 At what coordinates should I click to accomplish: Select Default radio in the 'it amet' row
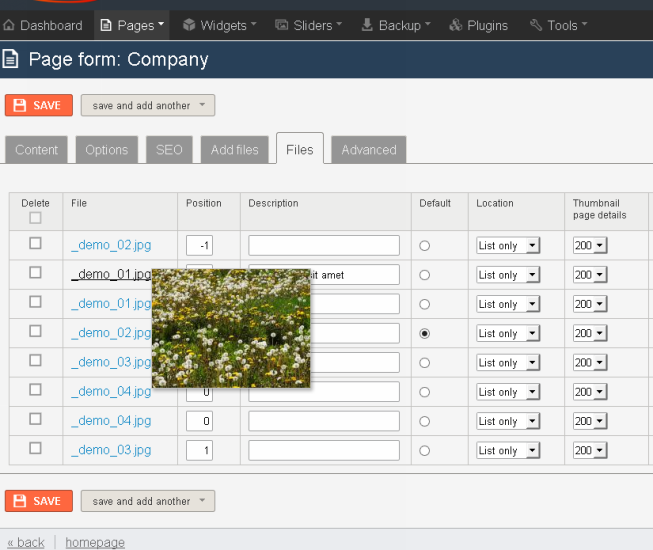424,275
